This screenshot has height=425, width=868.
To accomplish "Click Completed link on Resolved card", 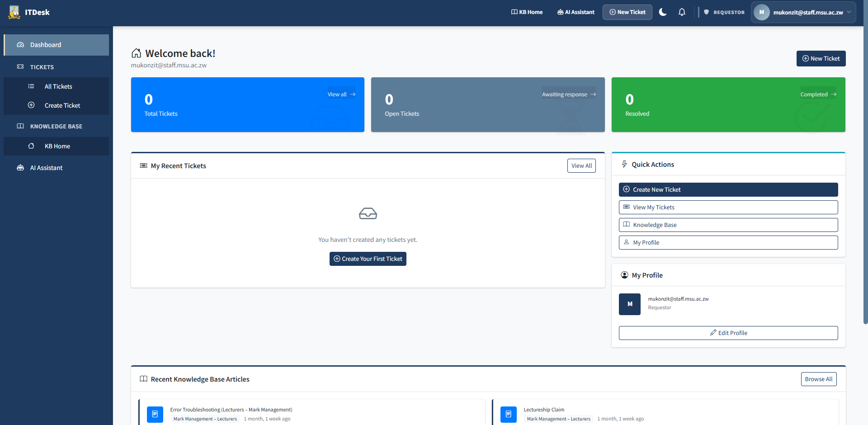I will (x=818, y=94).
